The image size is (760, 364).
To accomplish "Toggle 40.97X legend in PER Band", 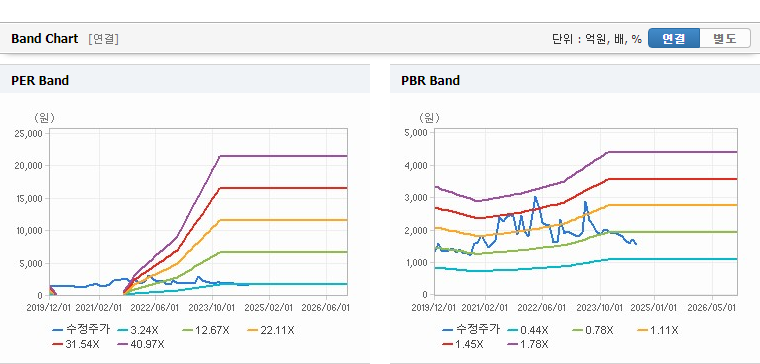I will [x=141, y=344].
